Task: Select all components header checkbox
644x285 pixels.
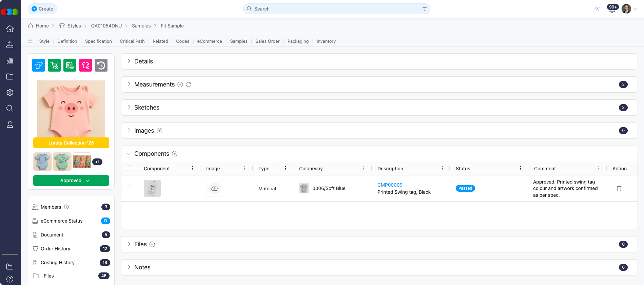Action: coord(130,168)
